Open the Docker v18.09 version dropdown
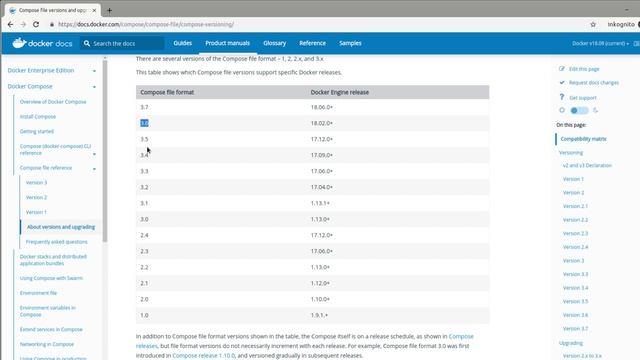Screen dimensions: 640x360 pyautogui.click(x=600, y=43)
